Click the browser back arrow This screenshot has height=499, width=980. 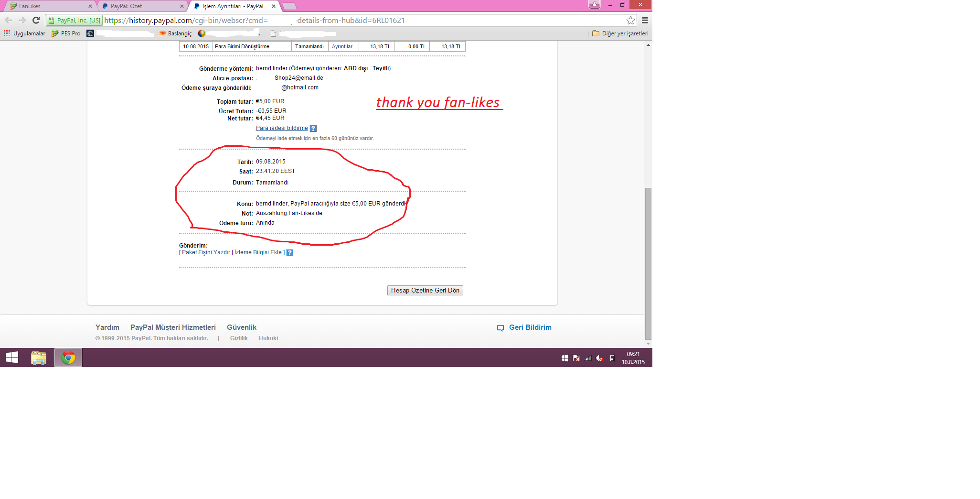click(8, 20)
